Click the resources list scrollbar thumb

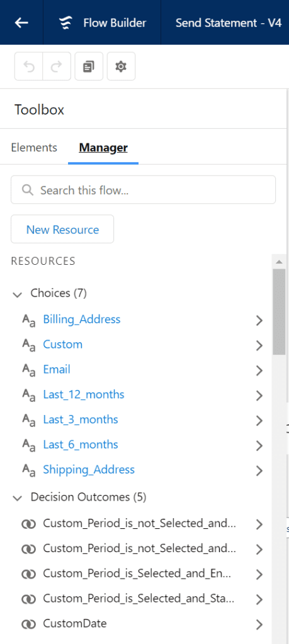pyautogui.click(x=279, y=312)
